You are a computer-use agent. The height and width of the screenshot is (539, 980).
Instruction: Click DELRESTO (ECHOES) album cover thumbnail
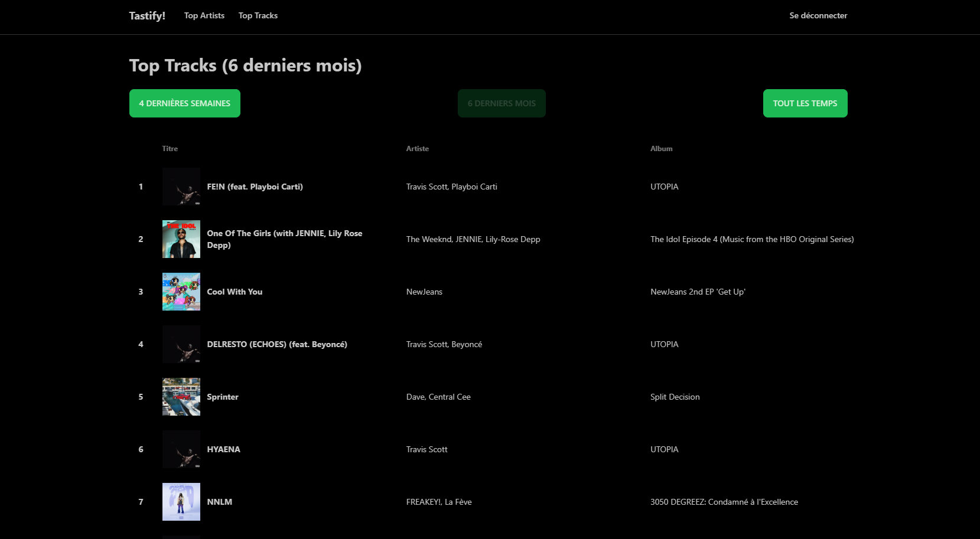coord(181,344)
